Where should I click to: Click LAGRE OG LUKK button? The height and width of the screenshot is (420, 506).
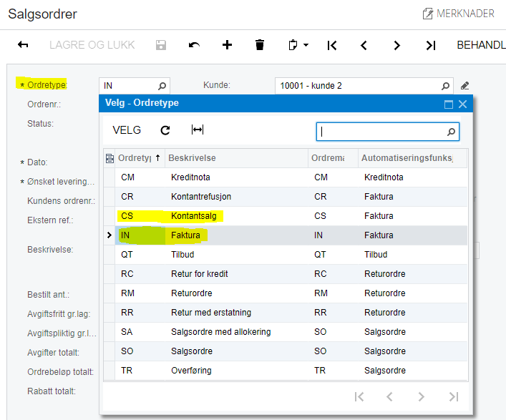[x=92, y=45]
